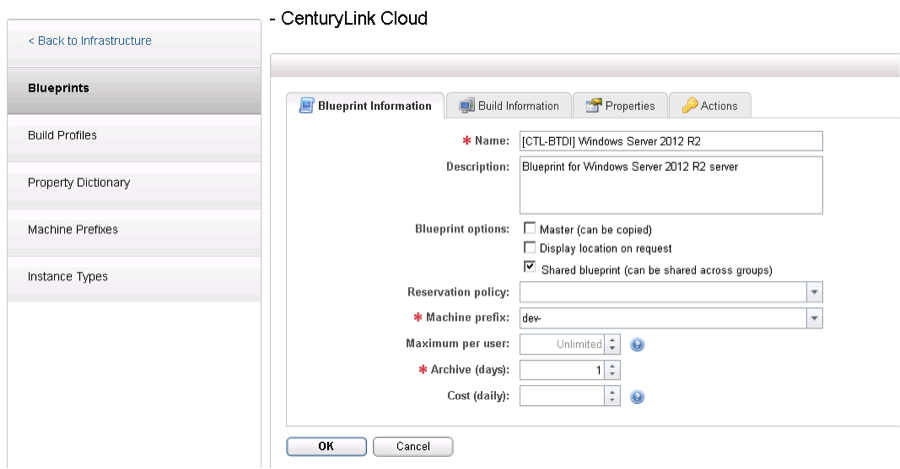Decrease Archive (days) value
Screen dimensions: 900x469
612,375
